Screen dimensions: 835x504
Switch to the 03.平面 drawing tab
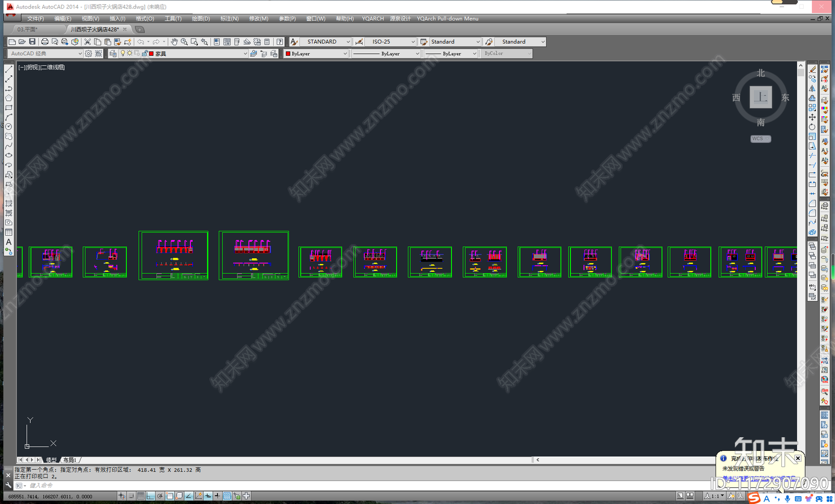tap(28, 29)
